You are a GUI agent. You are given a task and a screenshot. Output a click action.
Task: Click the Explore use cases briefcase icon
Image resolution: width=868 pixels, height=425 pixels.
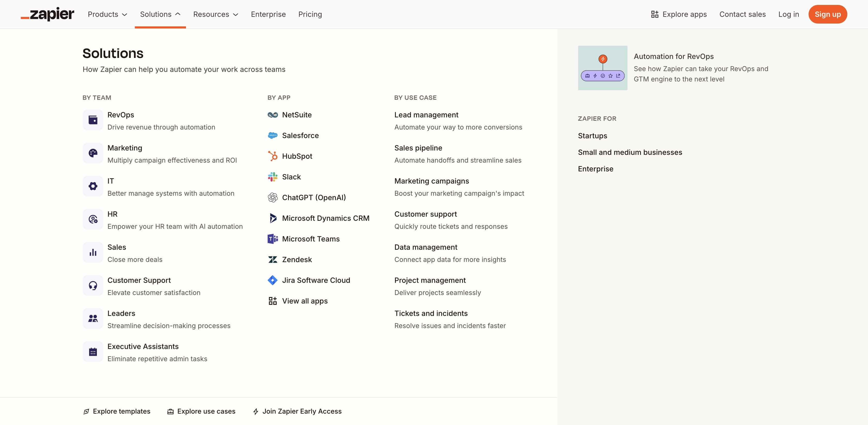(171, 411)
